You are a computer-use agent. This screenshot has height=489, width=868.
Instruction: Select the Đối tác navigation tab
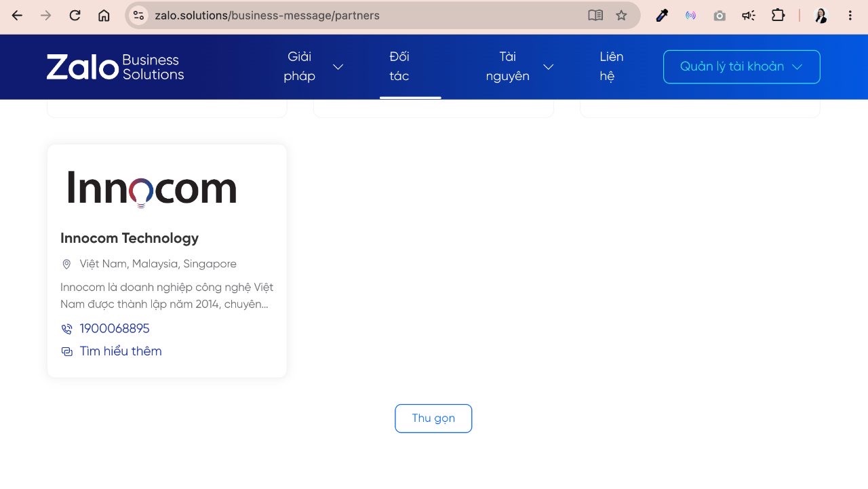click(399, 66)
